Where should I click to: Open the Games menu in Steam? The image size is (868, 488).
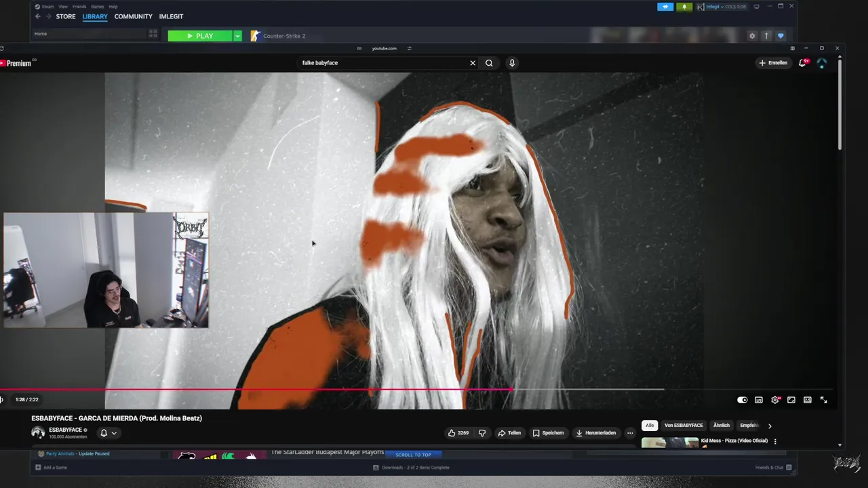point(98,6)
